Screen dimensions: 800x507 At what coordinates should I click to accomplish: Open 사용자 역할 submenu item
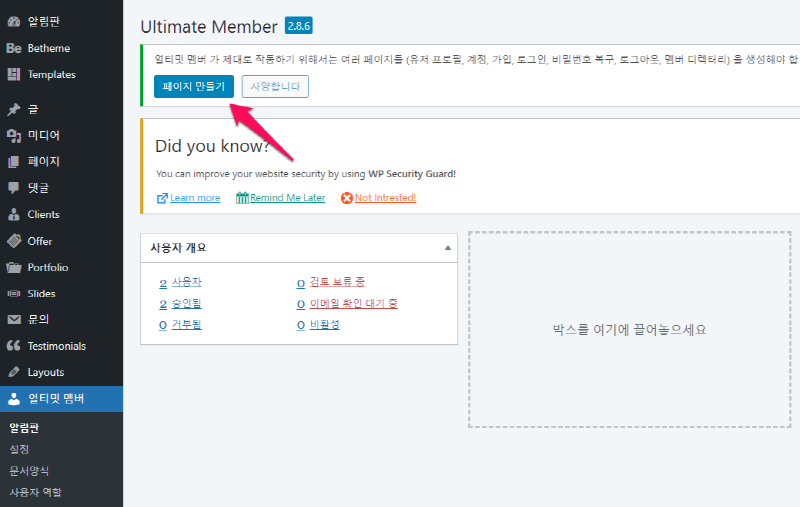click(x=35, y=492)
